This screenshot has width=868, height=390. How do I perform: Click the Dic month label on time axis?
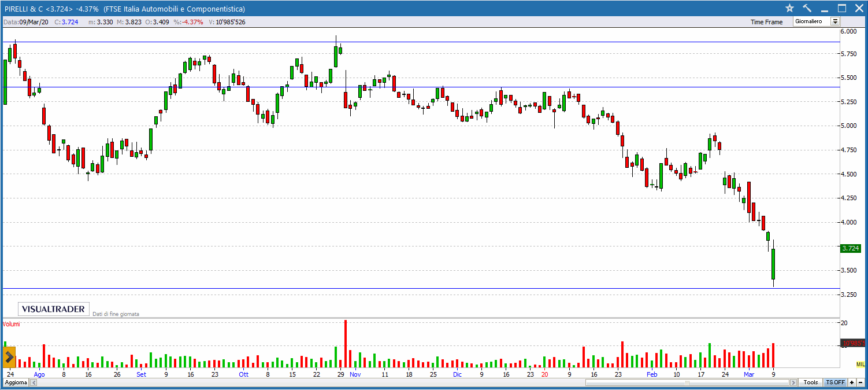tap(457, 374)
